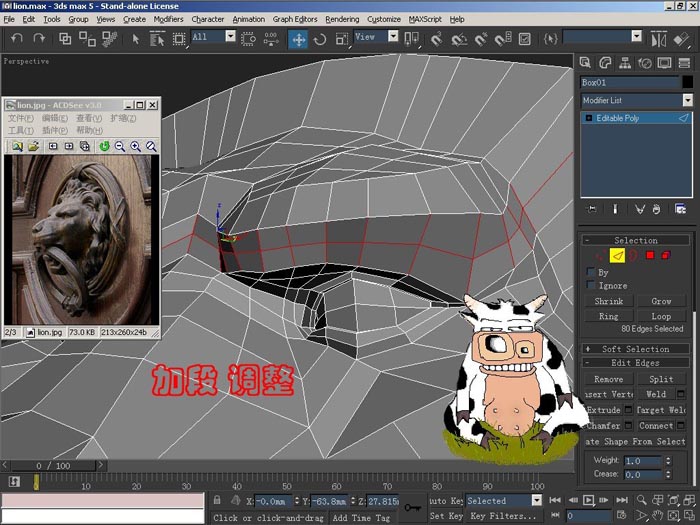
Task: Click Use Pivot Point Center icon
Action: (411, 39)
